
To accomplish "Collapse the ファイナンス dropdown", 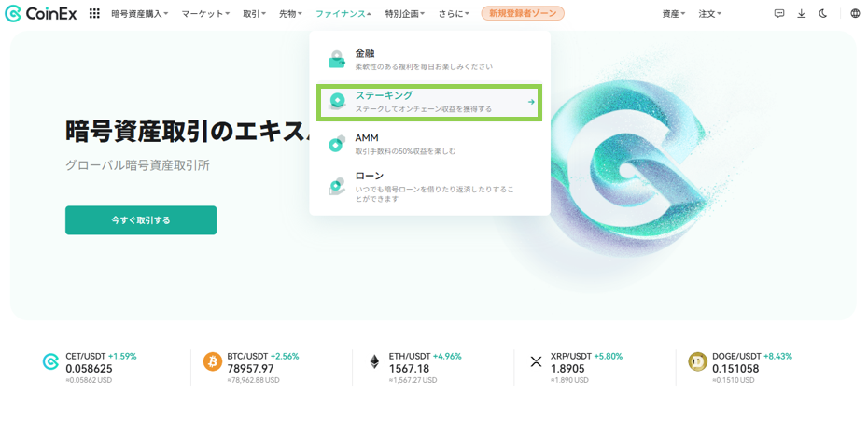I will tap(343, 14).
